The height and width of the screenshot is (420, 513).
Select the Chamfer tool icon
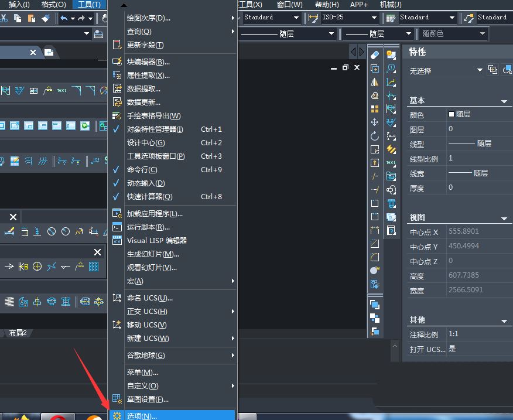(375, 244)
